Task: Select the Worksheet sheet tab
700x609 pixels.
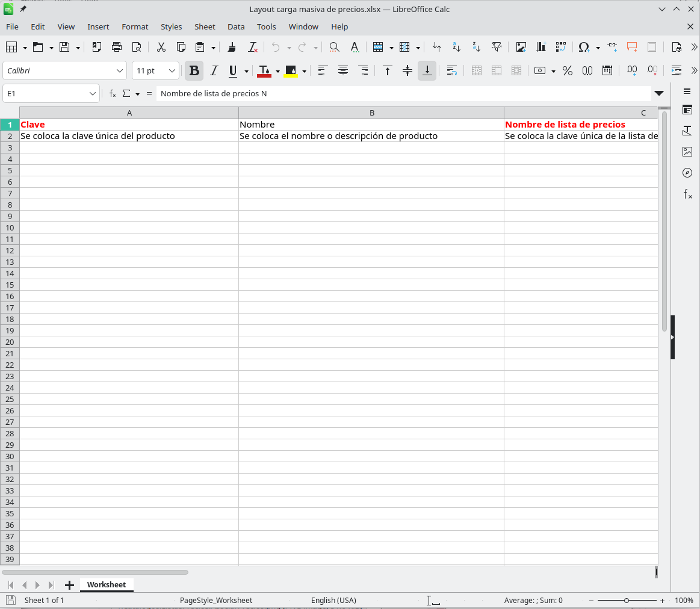Action: (x=107, y=584)
